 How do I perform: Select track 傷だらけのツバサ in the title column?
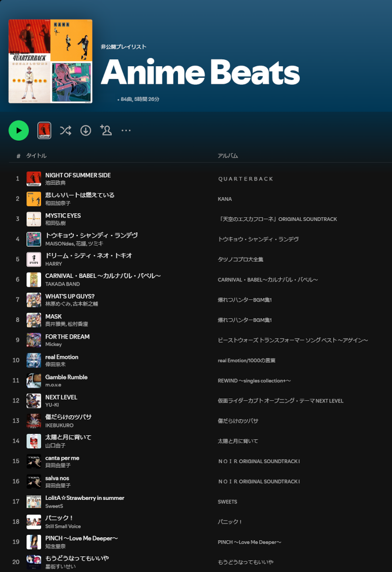[69, 417]
